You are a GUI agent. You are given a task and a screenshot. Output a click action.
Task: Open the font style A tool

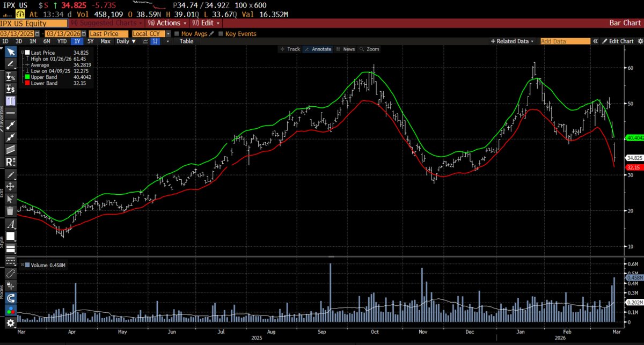tap(11, 224)
